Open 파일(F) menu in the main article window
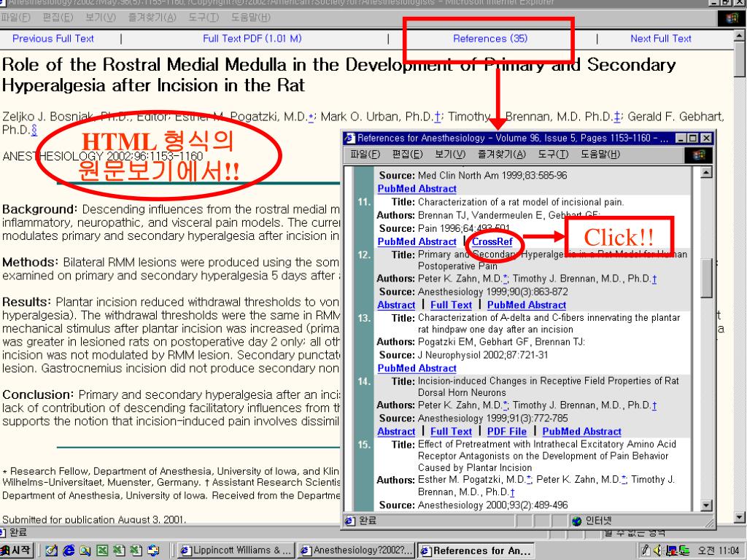 pos(15,17)
